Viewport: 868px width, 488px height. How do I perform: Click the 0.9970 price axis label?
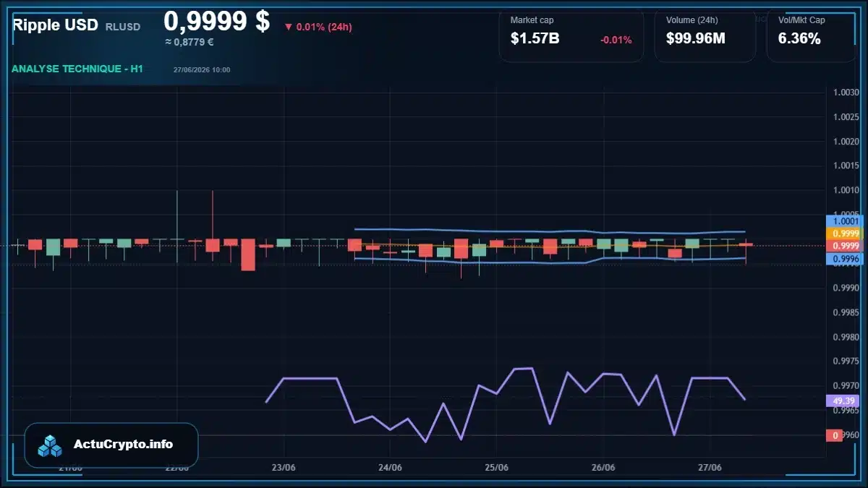846,386
